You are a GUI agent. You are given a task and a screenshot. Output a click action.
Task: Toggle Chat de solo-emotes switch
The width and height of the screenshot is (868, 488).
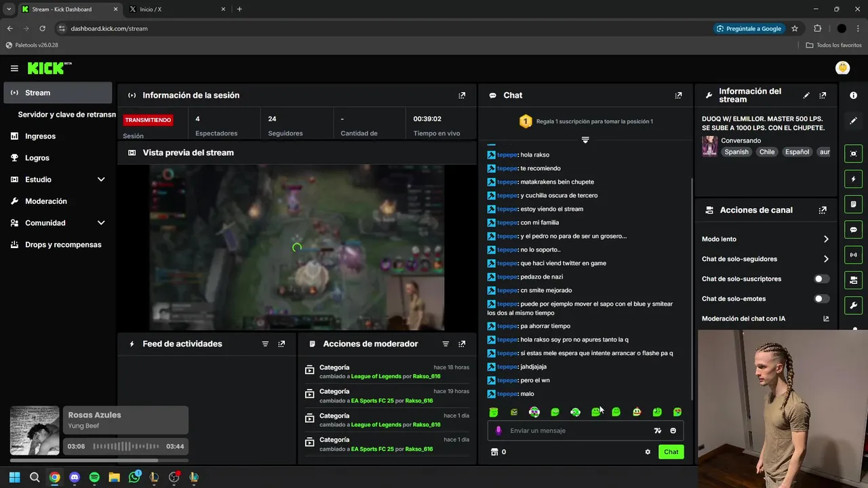(x=821, y=299)
